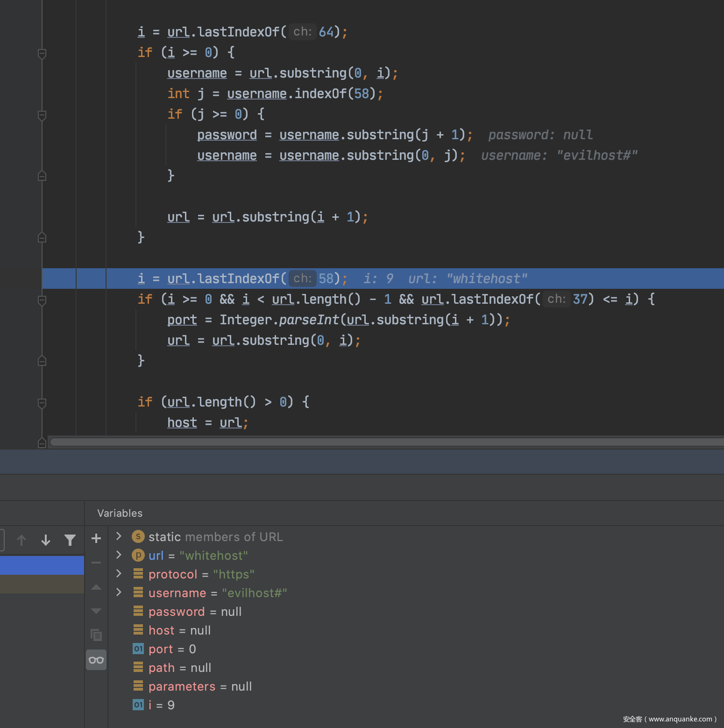
Task: Expand the username = "evilhost#" variable
Action: pyautogui.click(x=119, y=592)
